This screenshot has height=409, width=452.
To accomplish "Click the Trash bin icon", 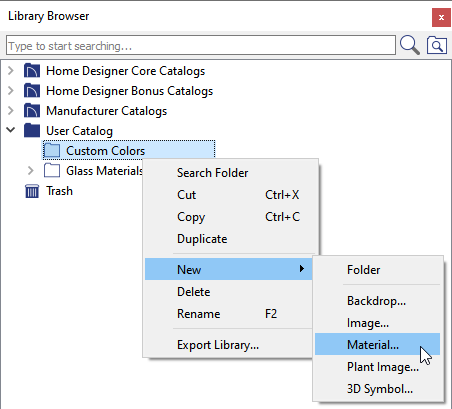I will [x=32, y=191].
